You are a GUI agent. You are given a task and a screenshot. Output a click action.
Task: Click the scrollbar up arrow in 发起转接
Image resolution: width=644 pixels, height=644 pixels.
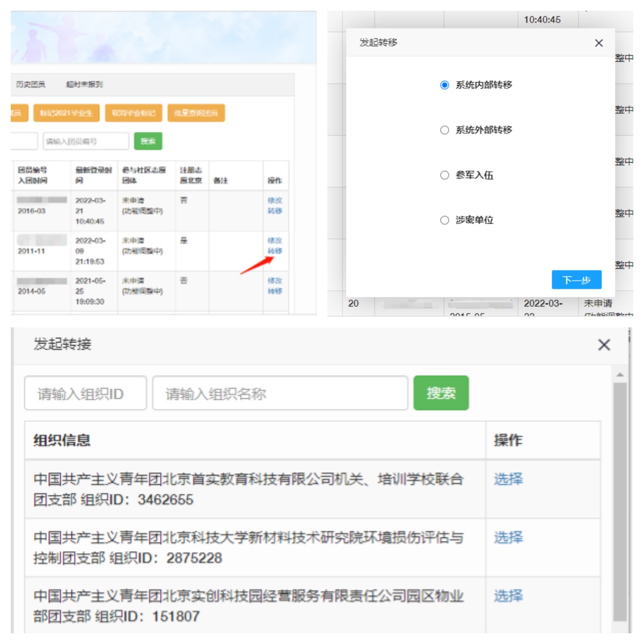point(620,375)
